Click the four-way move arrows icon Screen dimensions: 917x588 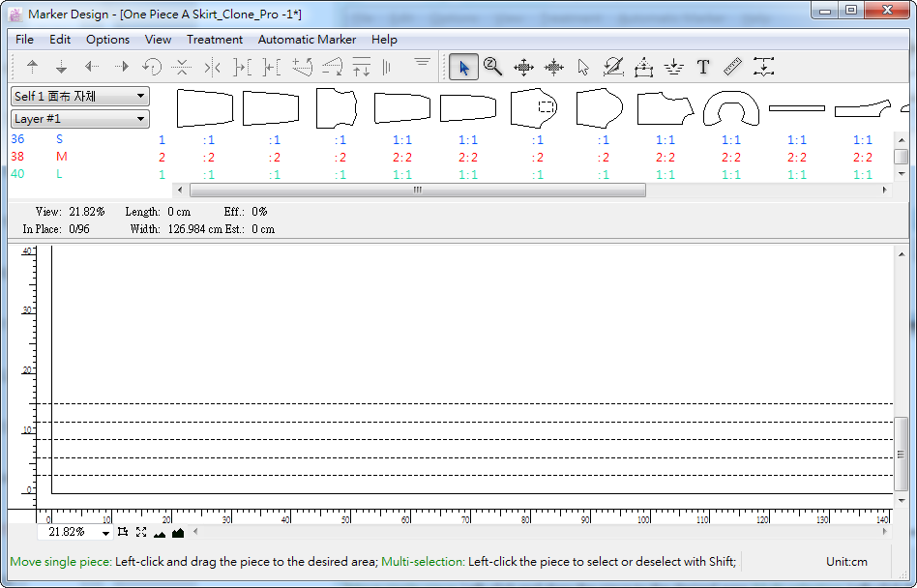(523, 67)
